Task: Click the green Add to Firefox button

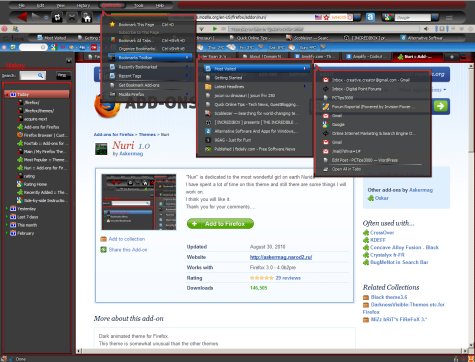Action: pyautogui.click(x=220, y=224)
